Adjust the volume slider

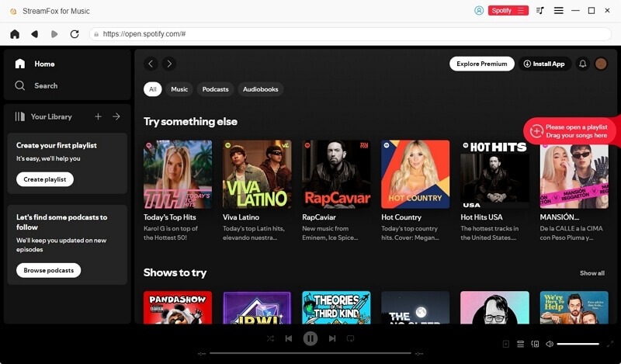coord(578,344)
